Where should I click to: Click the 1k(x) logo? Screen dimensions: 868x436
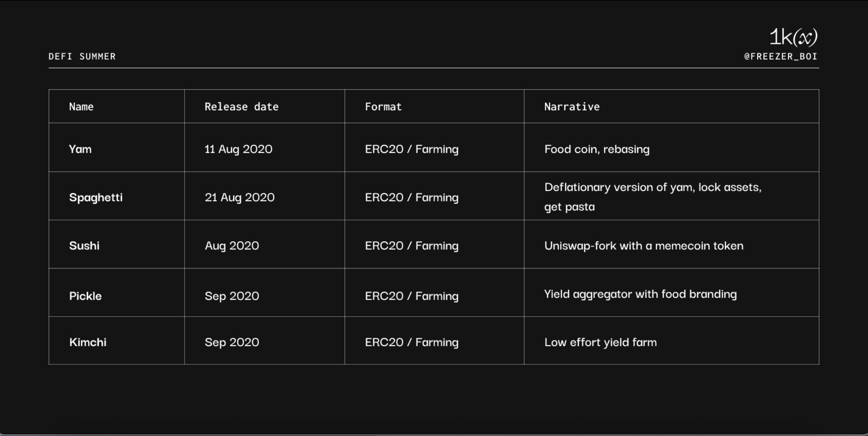click(x=793, y=37)
